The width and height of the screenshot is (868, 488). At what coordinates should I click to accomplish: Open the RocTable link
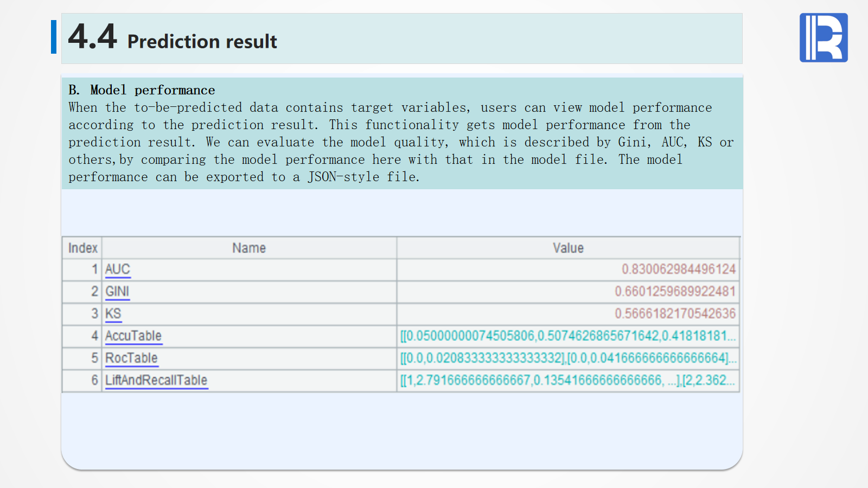point(131,358)
